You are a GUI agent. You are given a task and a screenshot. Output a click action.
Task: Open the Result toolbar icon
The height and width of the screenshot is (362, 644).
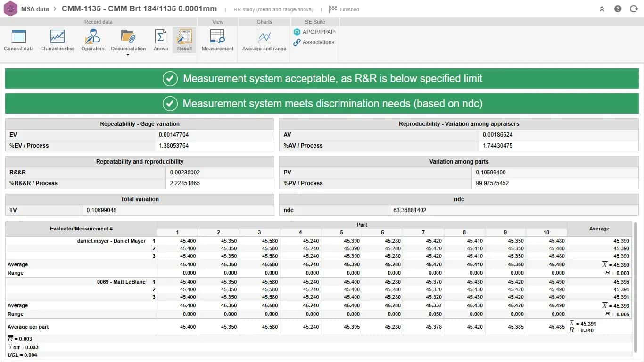click(x=184, y=40)
